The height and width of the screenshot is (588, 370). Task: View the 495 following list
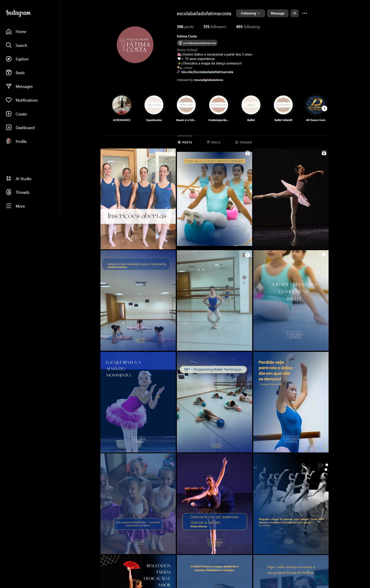point(247,27)
